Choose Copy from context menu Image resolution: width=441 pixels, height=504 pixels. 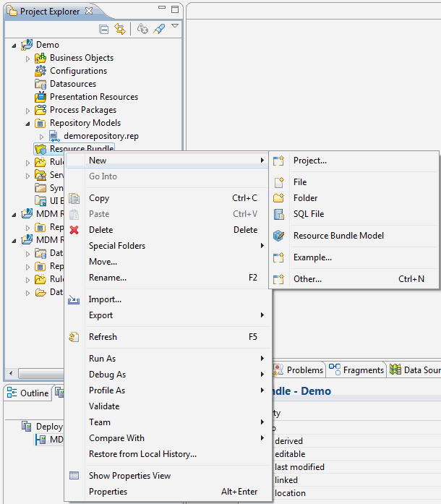[x=167, y=198]
